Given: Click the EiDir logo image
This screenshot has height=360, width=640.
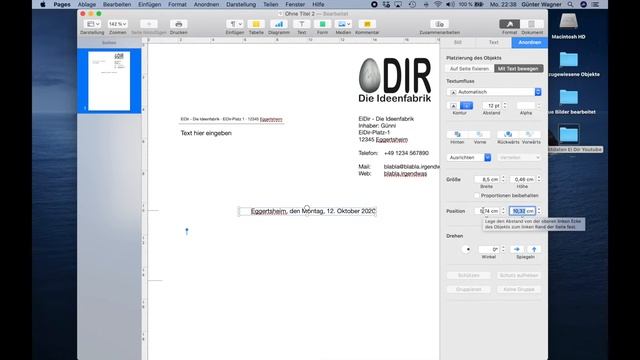Looking at the screenshot, I should (x=395, y=80).
